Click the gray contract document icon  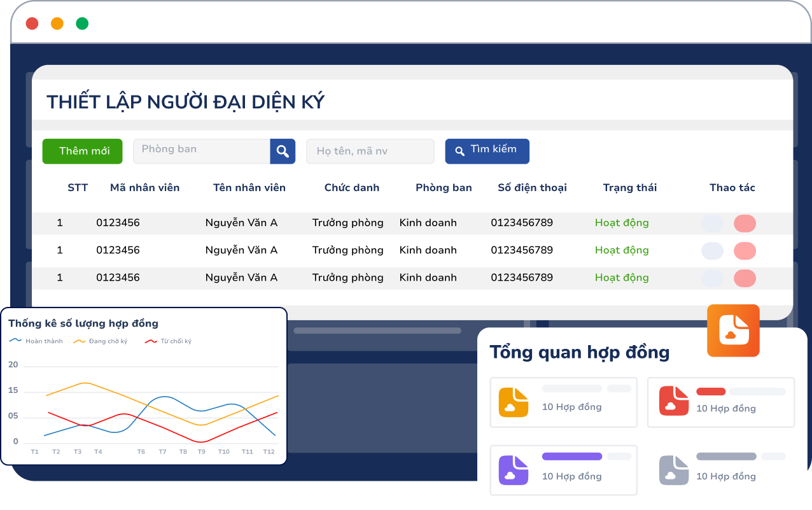point(674,471)
